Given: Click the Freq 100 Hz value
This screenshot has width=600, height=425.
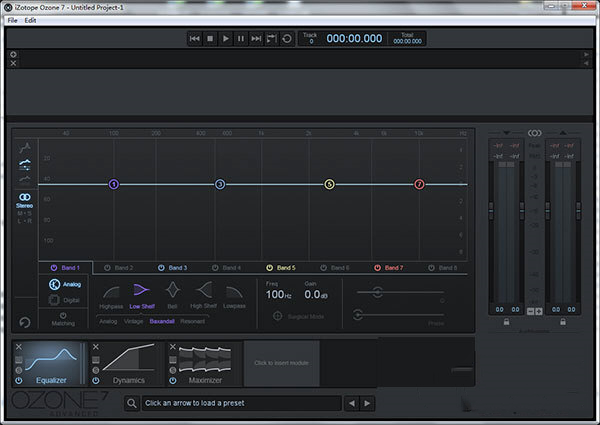Looking at the screenshot, I should (x=279, y=295).
